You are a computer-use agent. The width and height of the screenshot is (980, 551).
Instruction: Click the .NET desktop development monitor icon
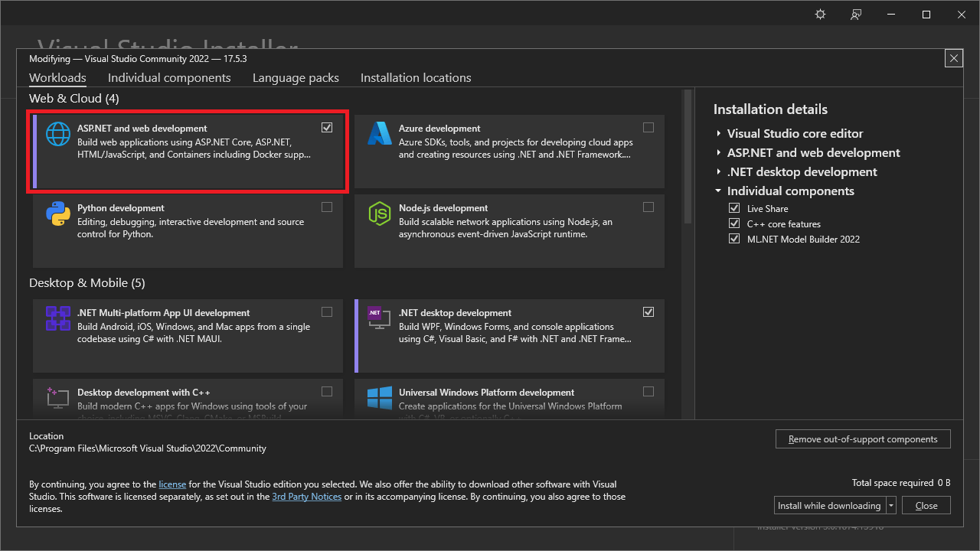(x=379, y=318)
